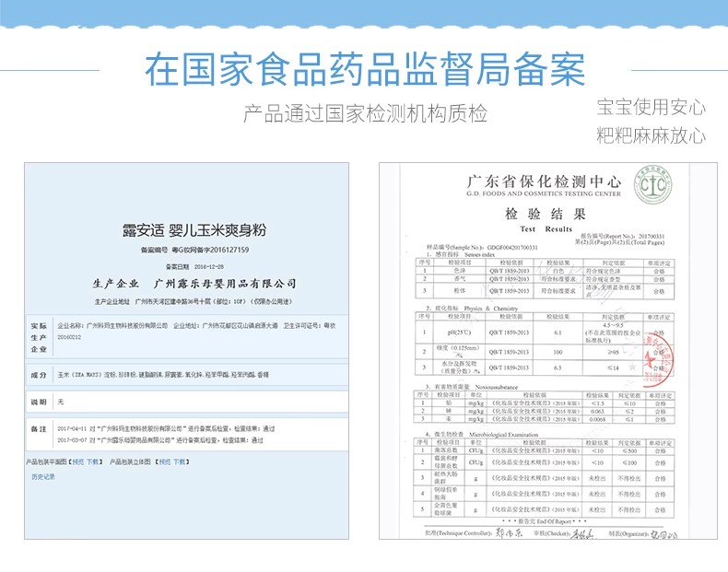728x572 pixels.
Task: Click 下载 link for 产品包装平面图
Action: coord(92,461)
